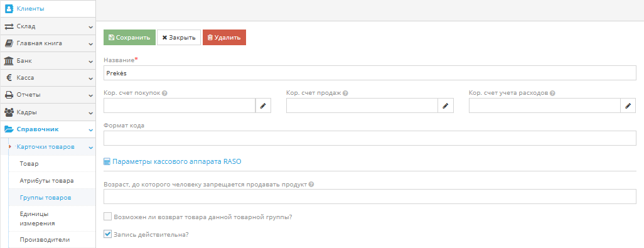Open Производители submenu item

tap(51, 240)
